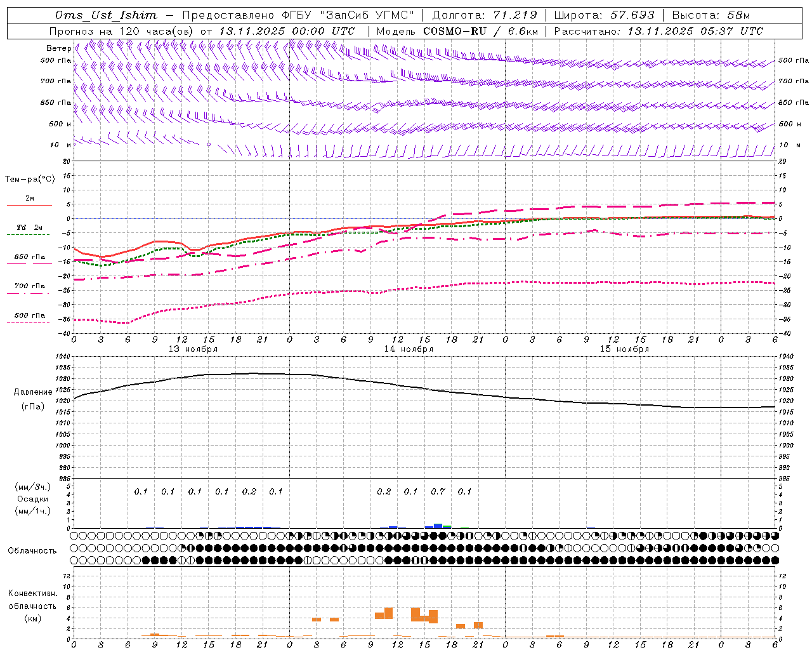Select the station name Oms_Ust_Ishim
This screenshot has width=812, height=650.
click(x=106, y=15)
